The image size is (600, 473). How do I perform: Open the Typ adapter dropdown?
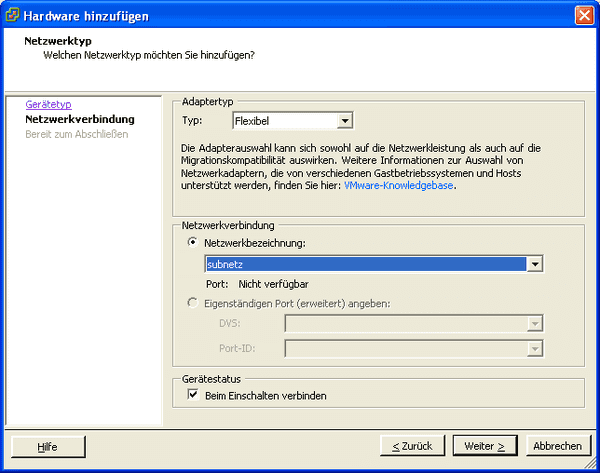(345, 121)
